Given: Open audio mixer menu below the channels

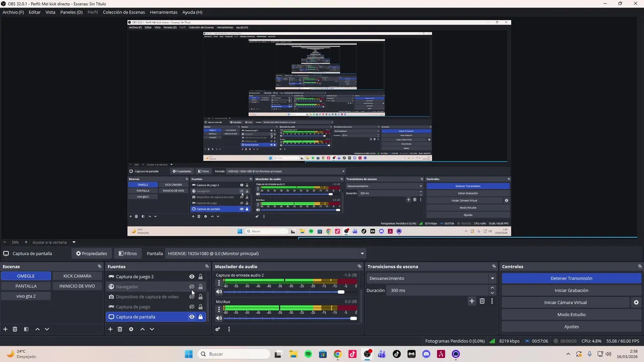Looking at the screenshot, I should click(x=229, y=329).
